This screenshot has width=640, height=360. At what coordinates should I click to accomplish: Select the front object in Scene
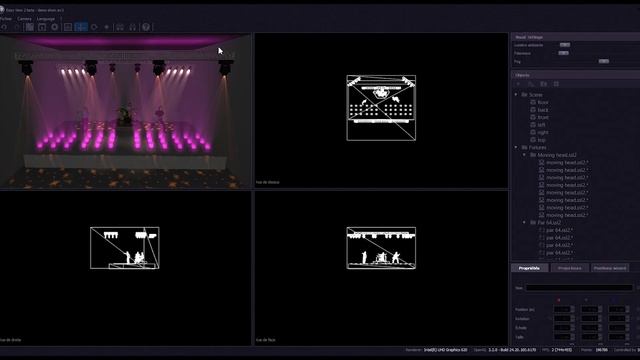[x=543, y=118]
